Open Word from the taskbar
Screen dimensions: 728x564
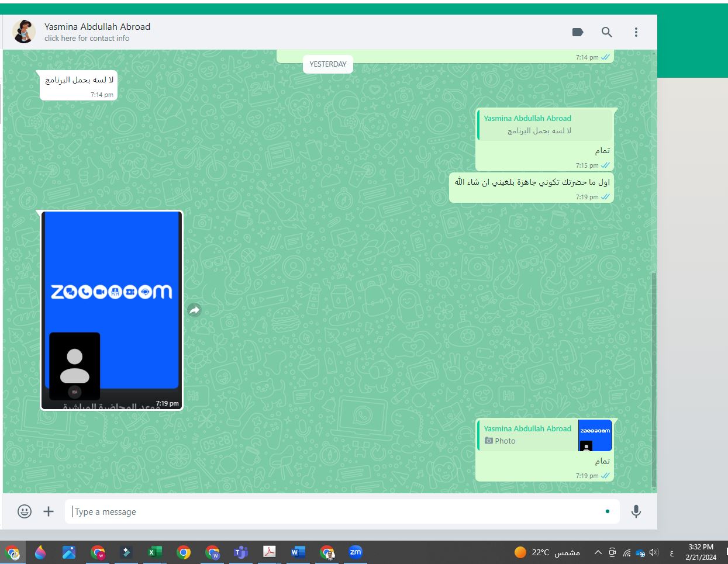click(x=298, y=552)
